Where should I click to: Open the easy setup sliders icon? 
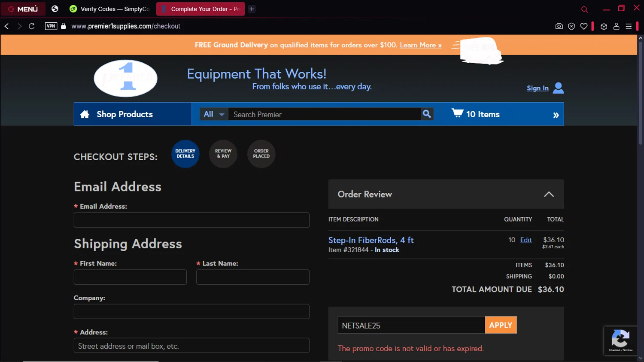[629, 26]
